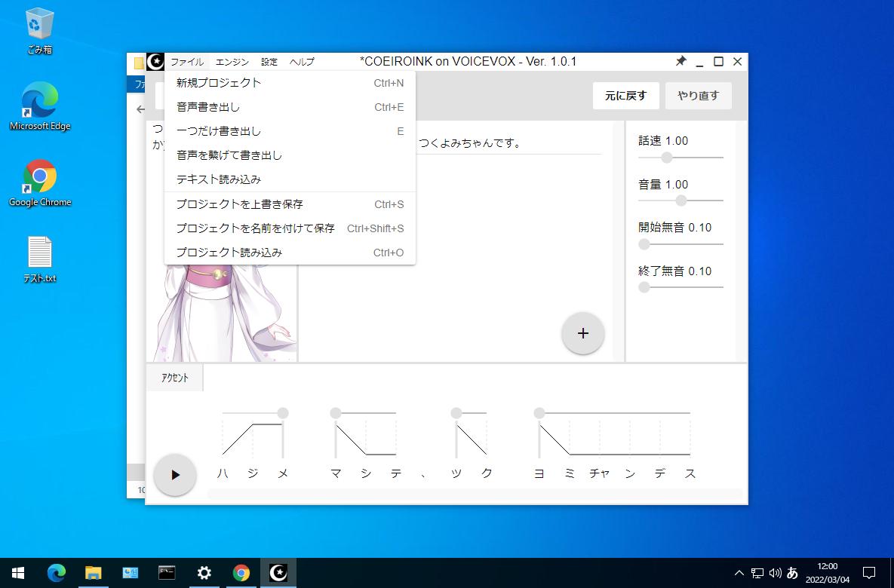Open the notification center icon
Viewport: 894px width, 588px height.
pyautogui.click(x=869, y=573)
